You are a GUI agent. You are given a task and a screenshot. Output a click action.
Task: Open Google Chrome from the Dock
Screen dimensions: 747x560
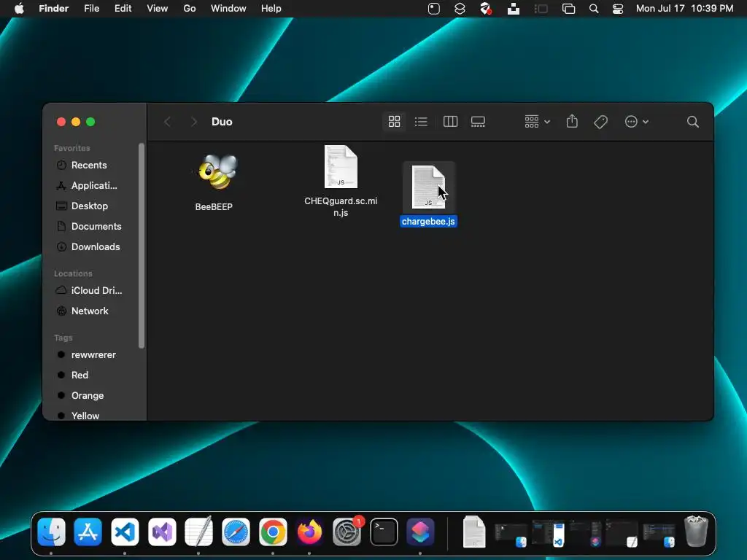coord(273,532)
